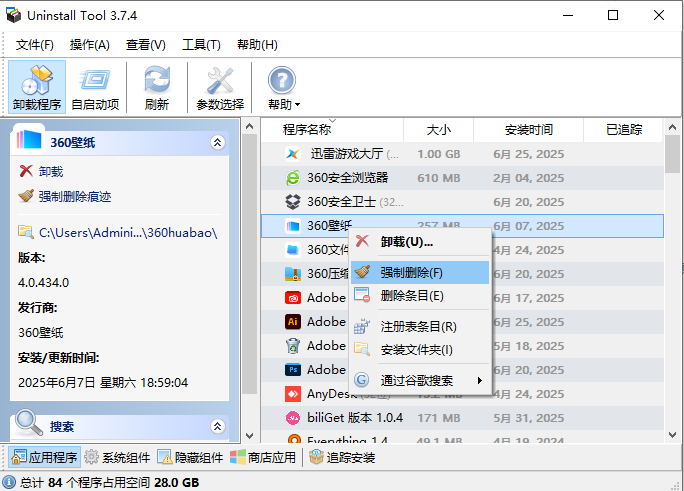Click the info icon in the status bar
Screen dimensions: 684x491
coord(9,482)
